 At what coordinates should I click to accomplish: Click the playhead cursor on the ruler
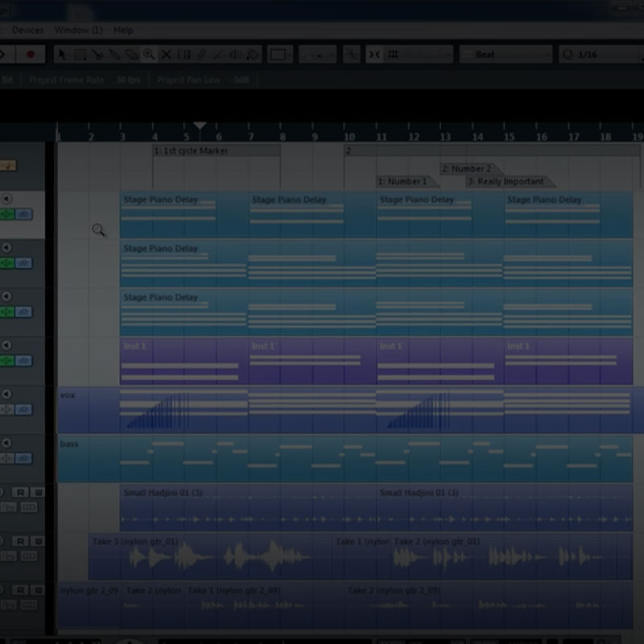(x=200, y=126)
